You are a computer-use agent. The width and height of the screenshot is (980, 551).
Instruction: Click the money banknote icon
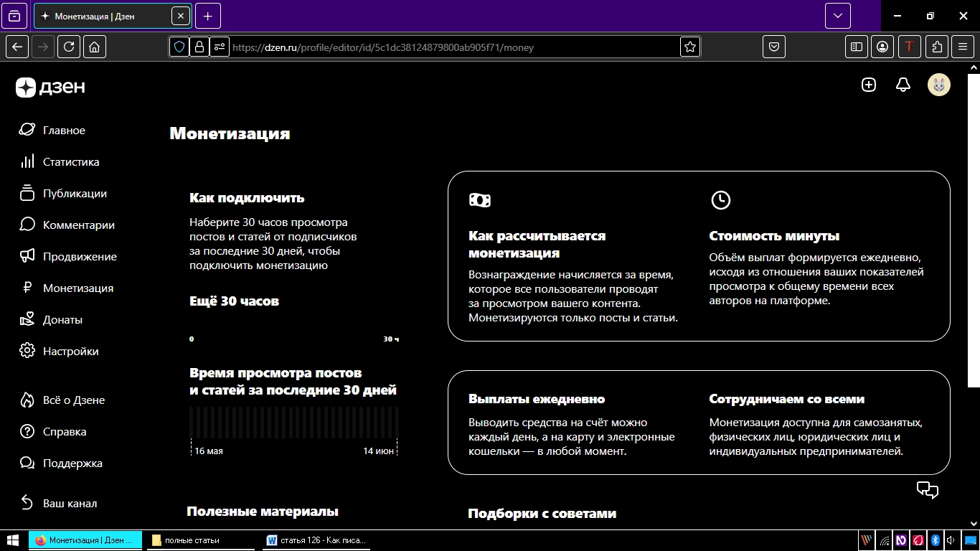pos(480,200)
